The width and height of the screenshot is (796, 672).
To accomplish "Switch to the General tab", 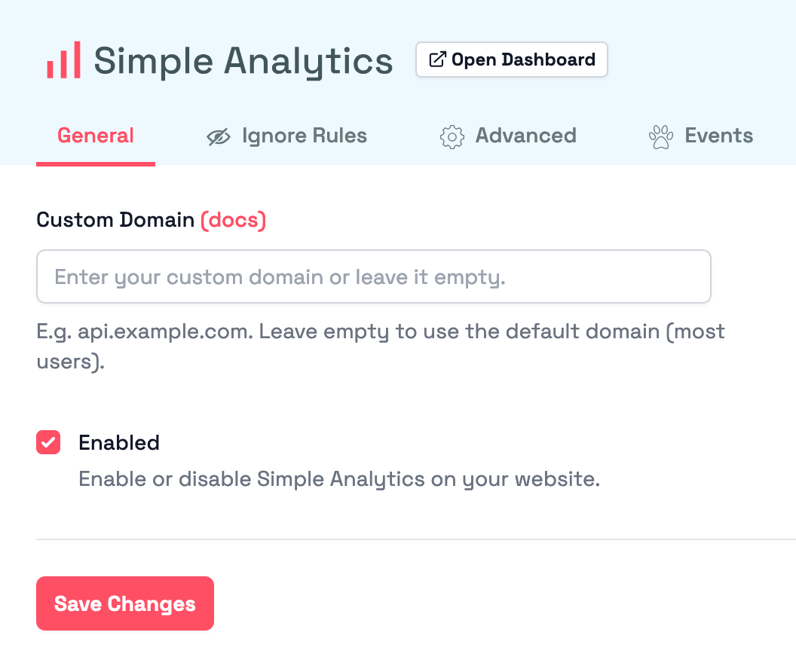I will (96, 136).
